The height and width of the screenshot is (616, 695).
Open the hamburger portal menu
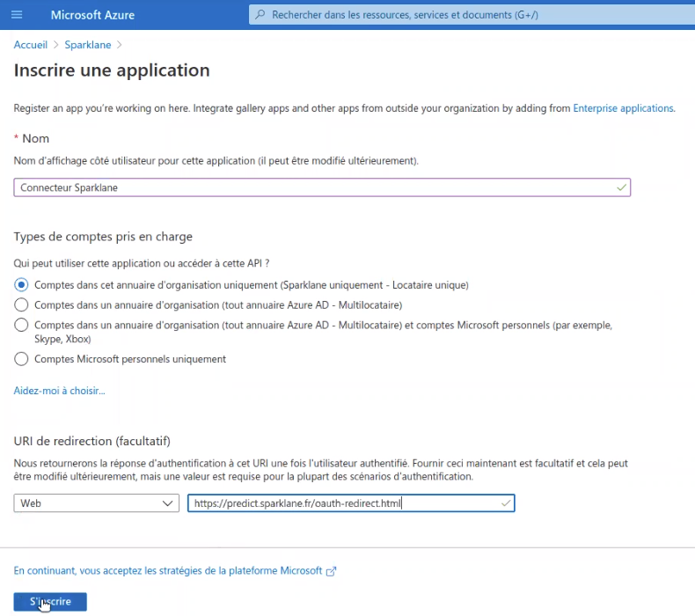click(17, 15)
